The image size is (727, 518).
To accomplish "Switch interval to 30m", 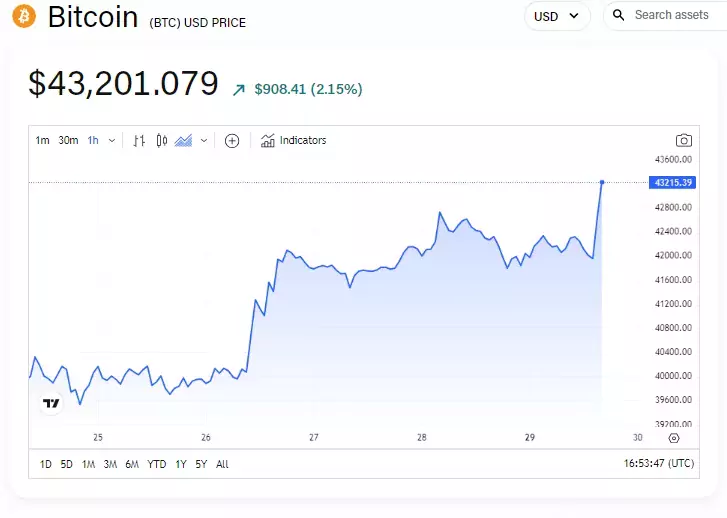I will [68, 140].
